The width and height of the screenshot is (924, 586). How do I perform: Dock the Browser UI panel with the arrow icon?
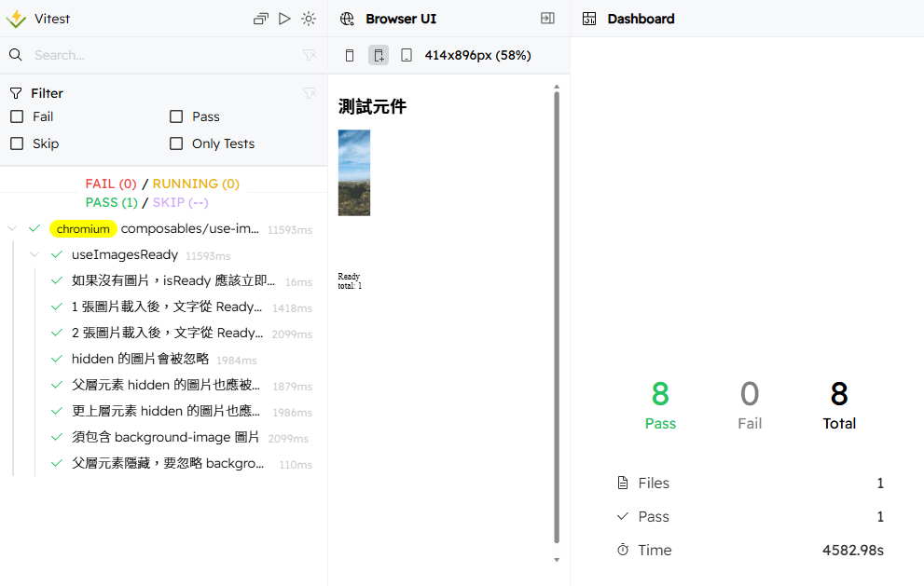click(x=547, y=18)
